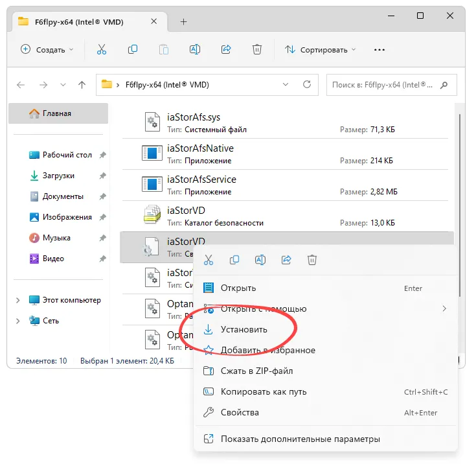Click the breadcrumb chevron before F6flpy-x64
This screenshot has height=464, width=476.
point(118,85)
